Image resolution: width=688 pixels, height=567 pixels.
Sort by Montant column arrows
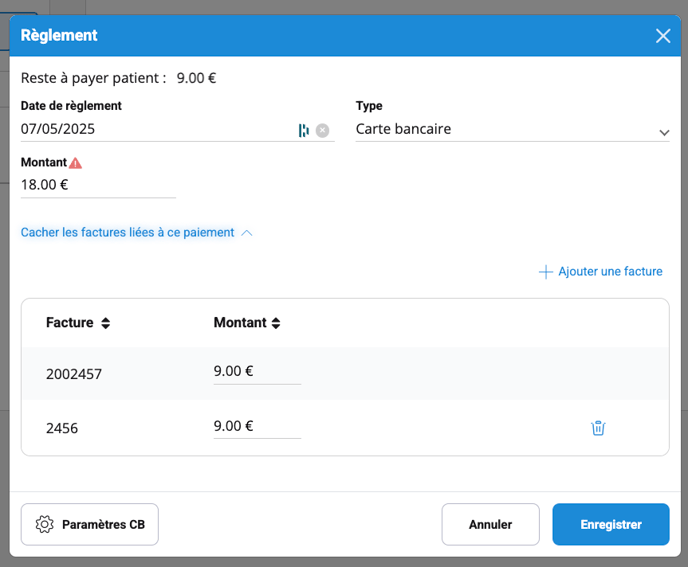(276, 323)
